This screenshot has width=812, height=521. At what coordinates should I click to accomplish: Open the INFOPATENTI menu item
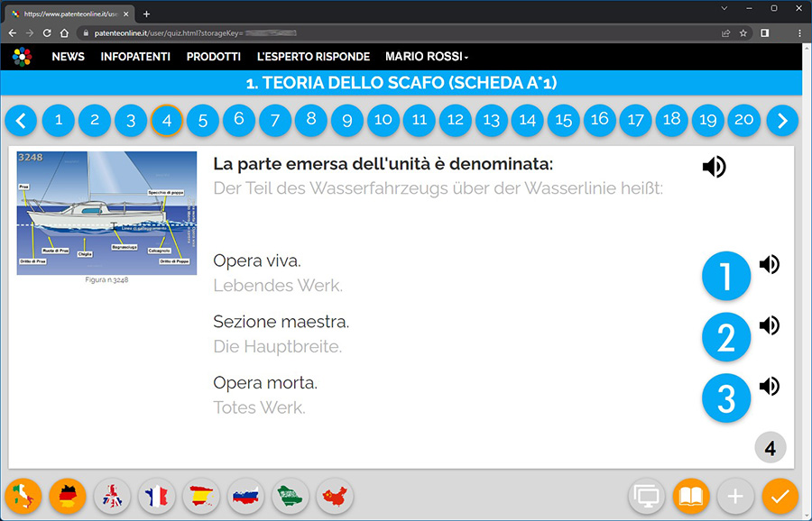click(x=135, y=56)
